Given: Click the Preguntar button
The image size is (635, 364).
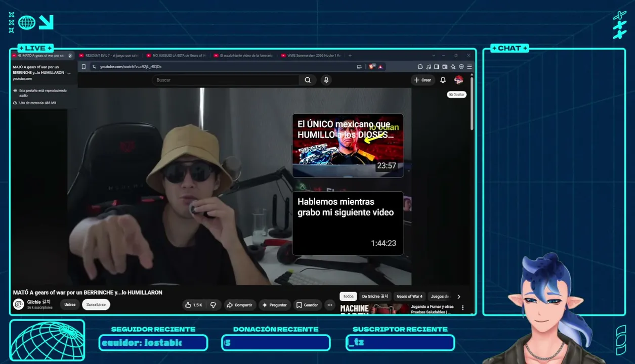Looking at the screenshot, I should (275, 305).
